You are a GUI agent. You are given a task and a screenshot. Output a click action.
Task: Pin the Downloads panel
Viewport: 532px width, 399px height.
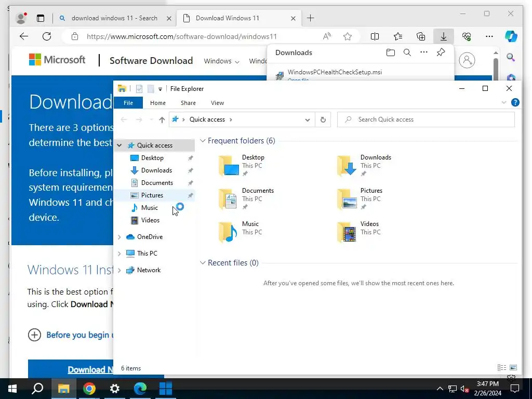[441, 52]
